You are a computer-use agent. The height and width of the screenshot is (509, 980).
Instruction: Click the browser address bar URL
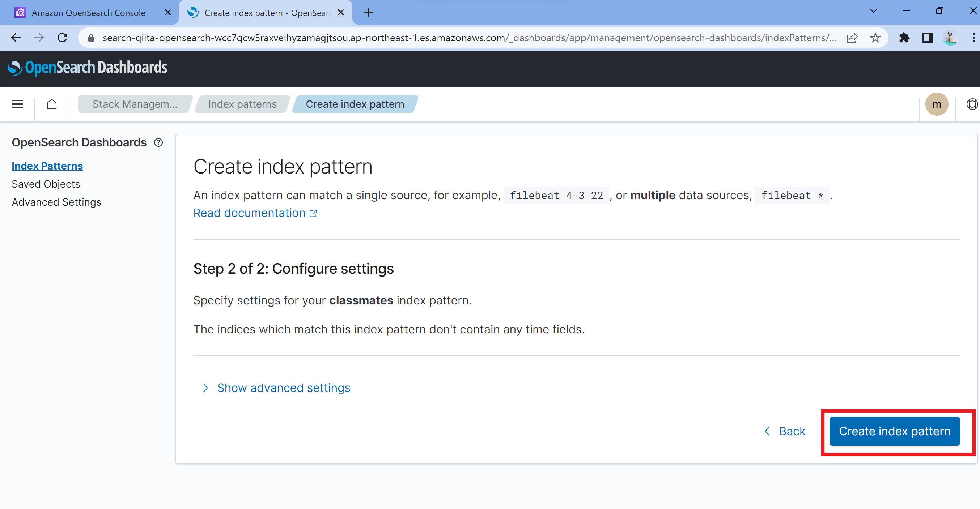tap(468, 38)
